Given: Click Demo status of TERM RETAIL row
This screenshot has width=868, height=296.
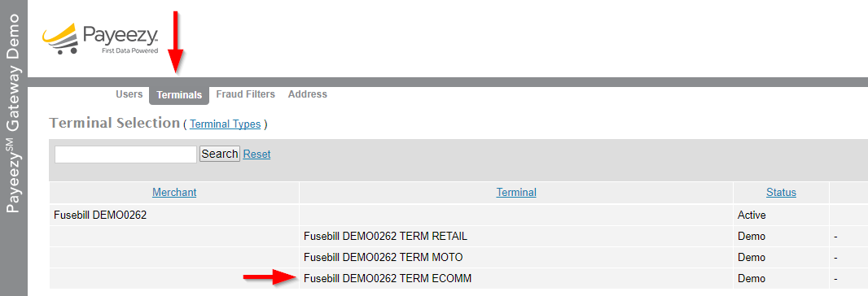Looking at the screenshot, I should [x=752, y=237].
